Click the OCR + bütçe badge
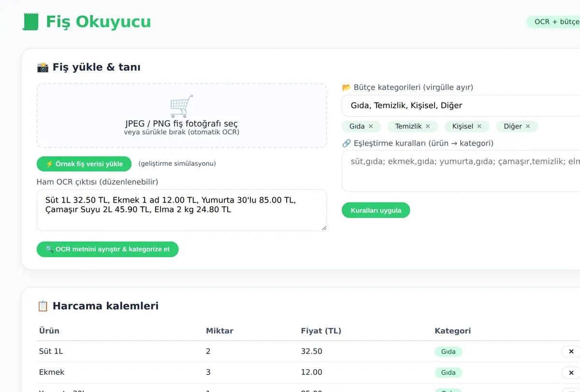This screenshot has width=580, height=392. point(554,22)
